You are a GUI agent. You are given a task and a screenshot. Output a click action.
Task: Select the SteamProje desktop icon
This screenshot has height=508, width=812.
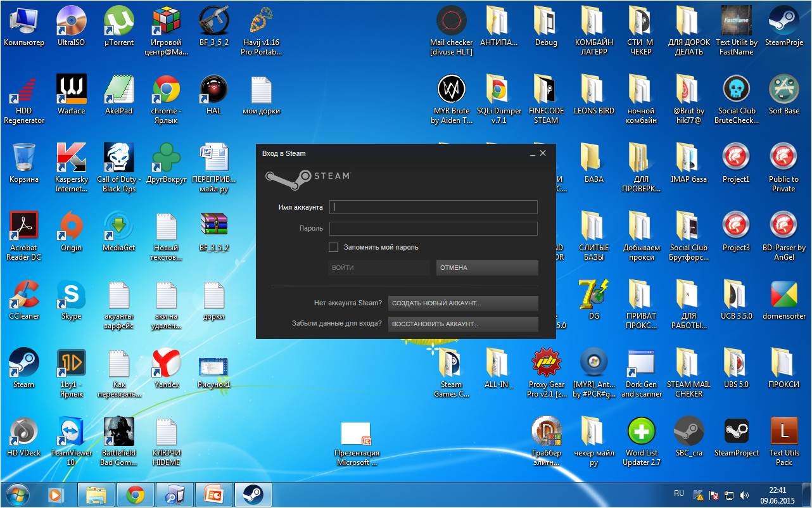click(784, 27)
